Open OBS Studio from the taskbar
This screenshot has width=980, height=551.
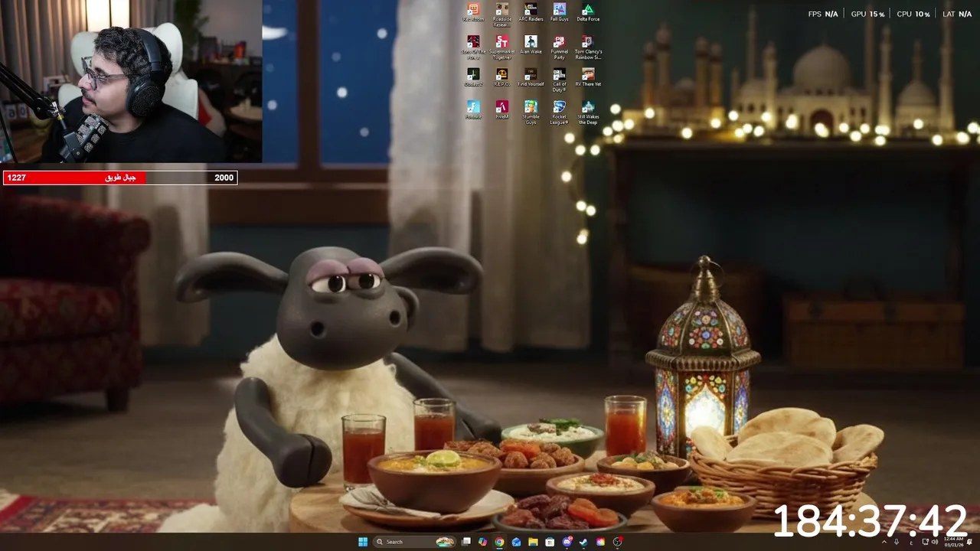pyautogui.click(x=617, y=542)
